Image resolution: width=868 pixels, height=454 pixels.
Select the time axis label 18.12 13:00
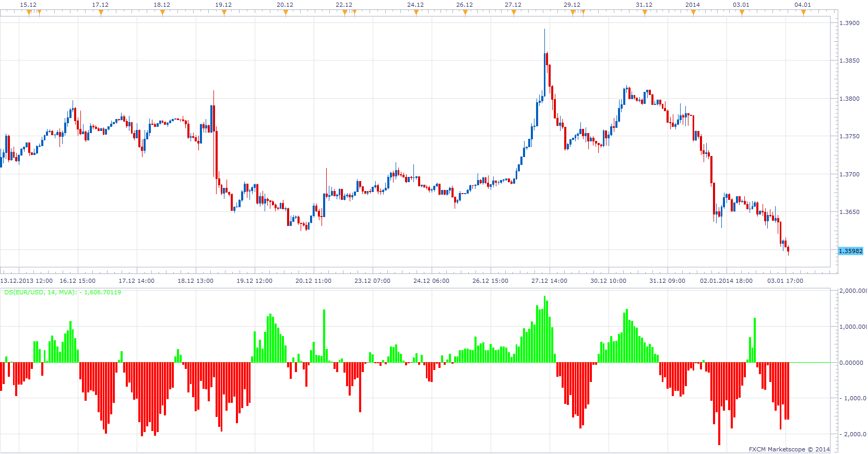tap(195, 281)
